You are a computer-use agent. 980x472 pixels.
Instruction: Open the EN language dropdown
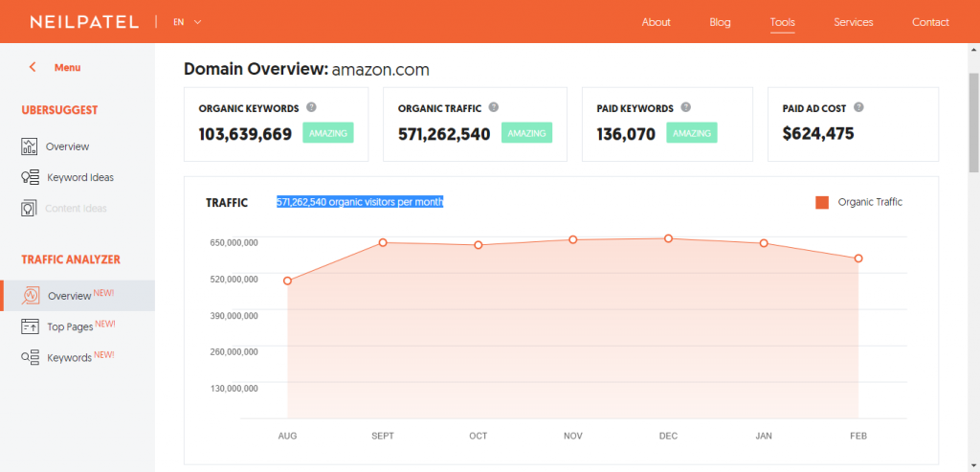(188, 22)
